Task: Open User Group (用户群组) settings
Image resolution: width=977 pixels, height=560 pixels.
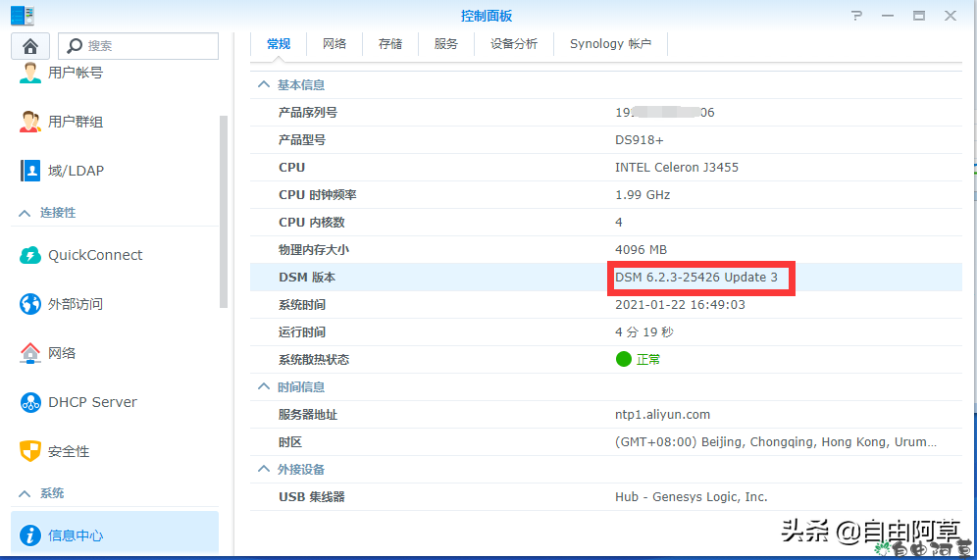Action: tap(75, 122)
